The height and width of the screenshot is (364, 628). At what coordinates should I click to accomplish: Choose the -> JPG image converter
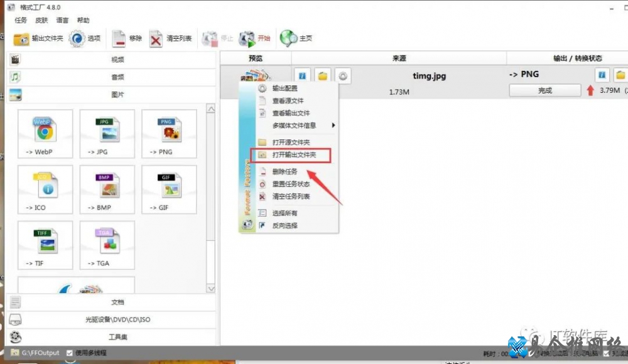pos(107,135)
